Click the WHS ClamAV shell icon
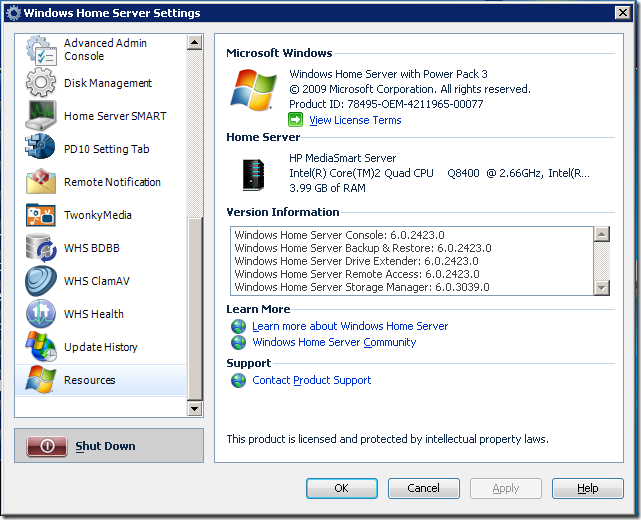This screenshot has height=520, width=641. tap(41, 281)
